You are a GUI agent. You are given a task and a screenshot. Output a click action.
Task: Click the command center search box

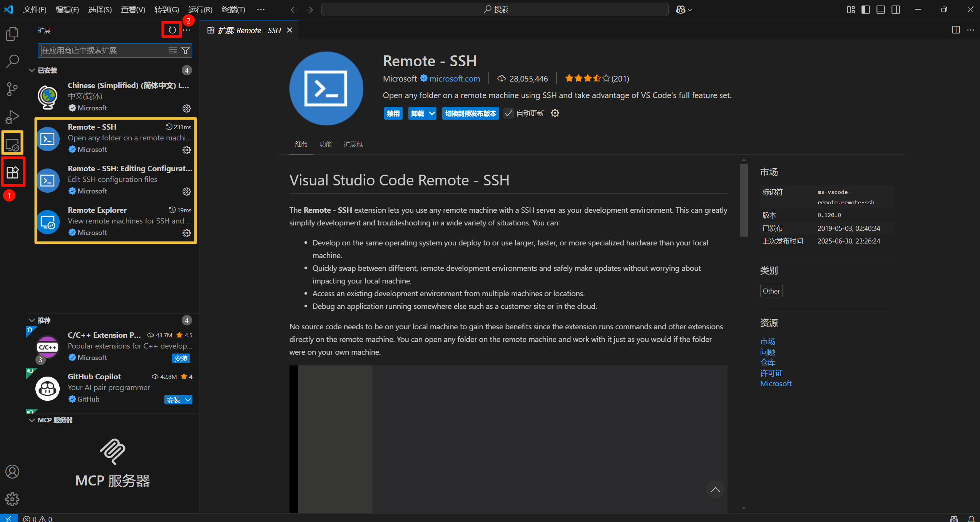click(495, 10)
